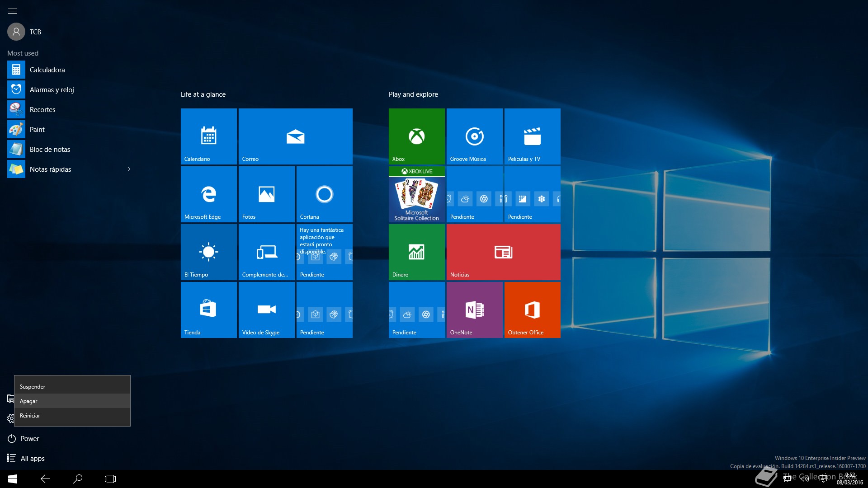The image size is (868, 488).
Task: Select Suspender in power menu
Action: pyautogui.click(x=72, y=387)
